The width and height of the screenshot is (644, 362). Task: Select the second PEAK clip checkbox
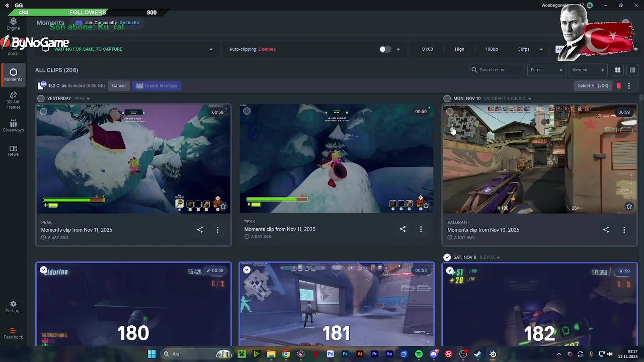point(247,111)
